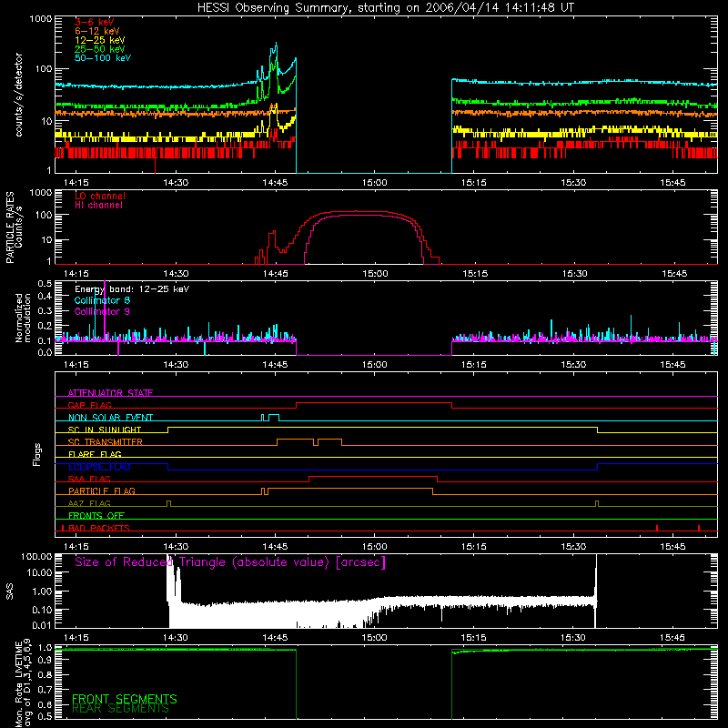This screenshot has width=728, height=728.
Task: Click the 'FLARE FLAG' label
Action: 95,454
